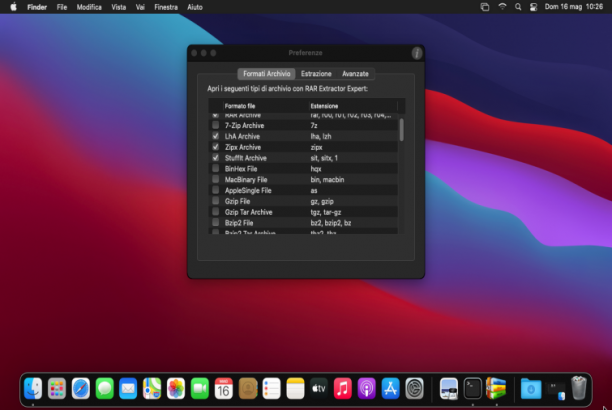Click the Formato file column header
This screenshot has width=612, height=410.
point(265,106)
